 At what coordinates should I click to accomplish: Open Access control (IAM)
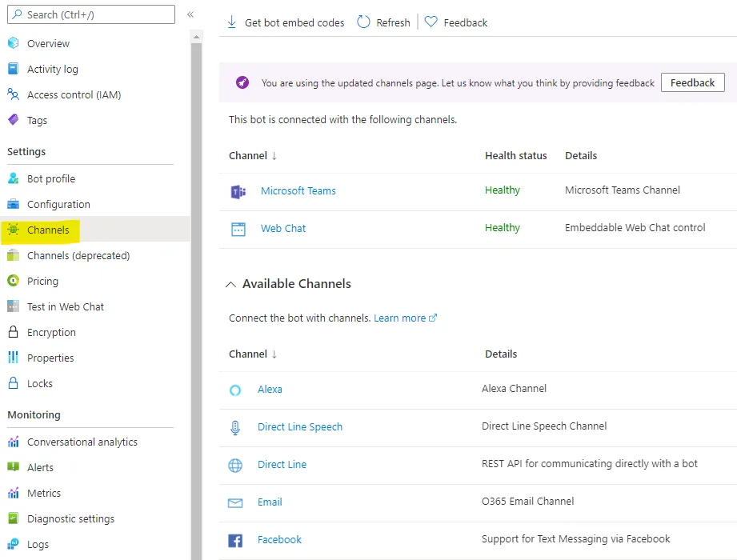(x=74, y=95)
